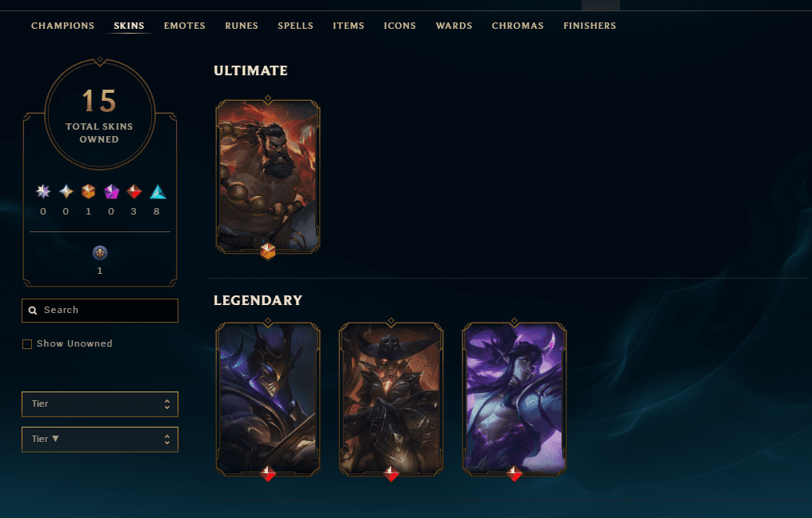812x518 pixels.
Task: Click arrows on the sort Tier dropdown
Action: [x=166, y=440]
